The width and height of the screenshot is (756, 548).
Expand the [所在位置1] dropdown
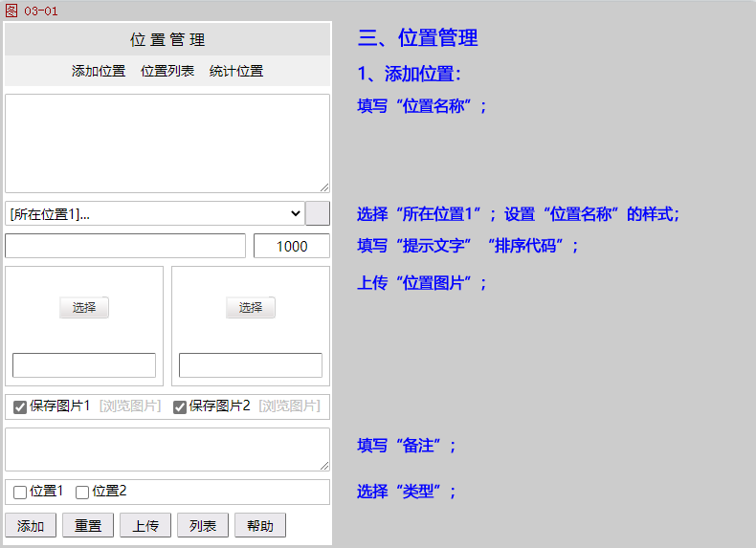(x=155, y=213)
